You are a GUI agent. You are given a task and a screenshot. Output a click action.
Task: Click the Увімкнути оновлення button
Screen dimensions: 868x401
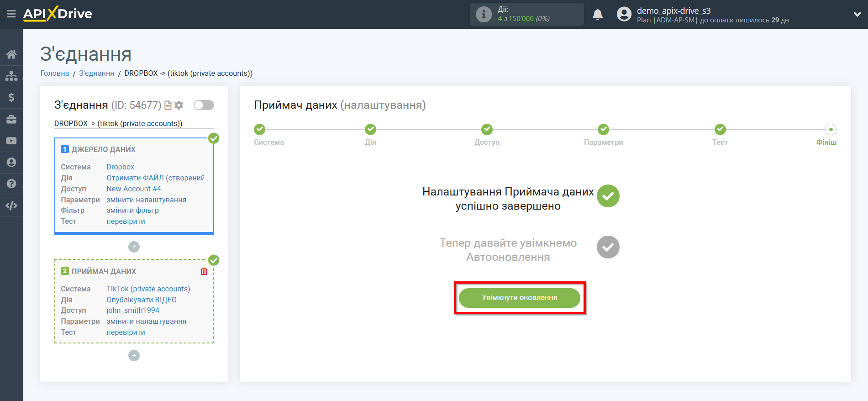coord(520,298)
